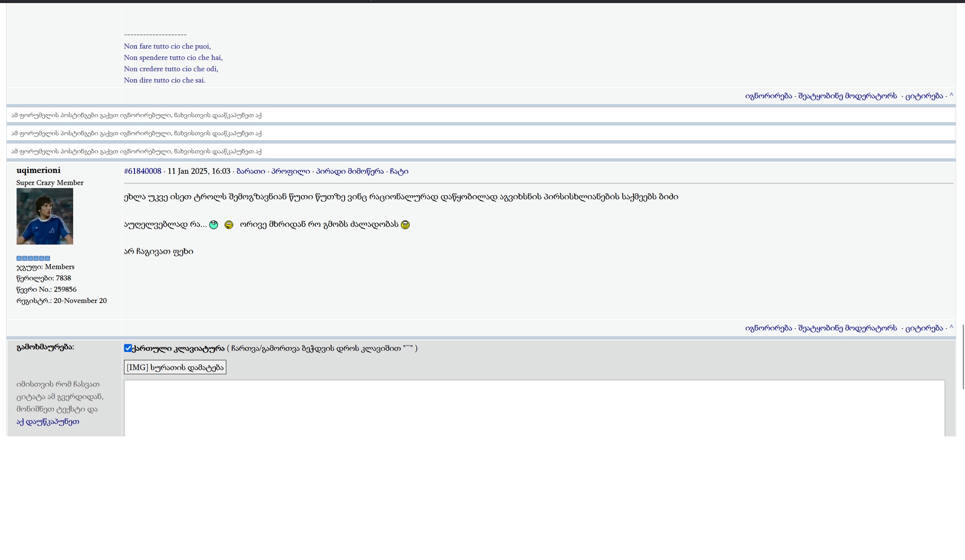Click the აქ დაუწკაპუნეთ link in the reply sidebar
This screenshot has width=965, height=560.
tap(48, 421)
